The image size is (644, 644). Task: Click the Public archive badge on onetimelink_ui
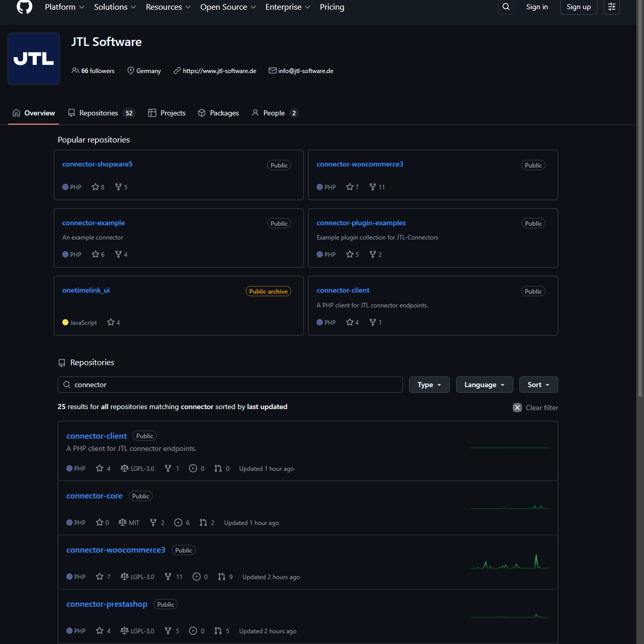tap(268, 291)
